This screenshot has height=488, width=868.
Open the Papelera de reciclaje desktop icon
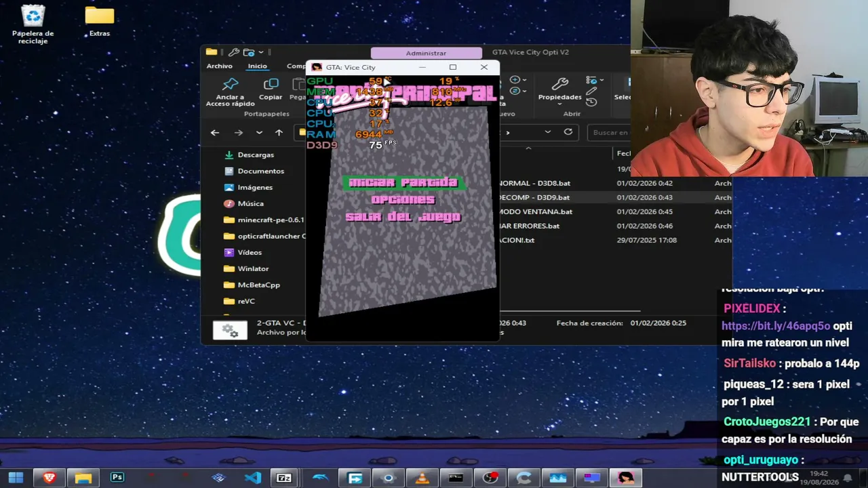click(x=33, y=24)
